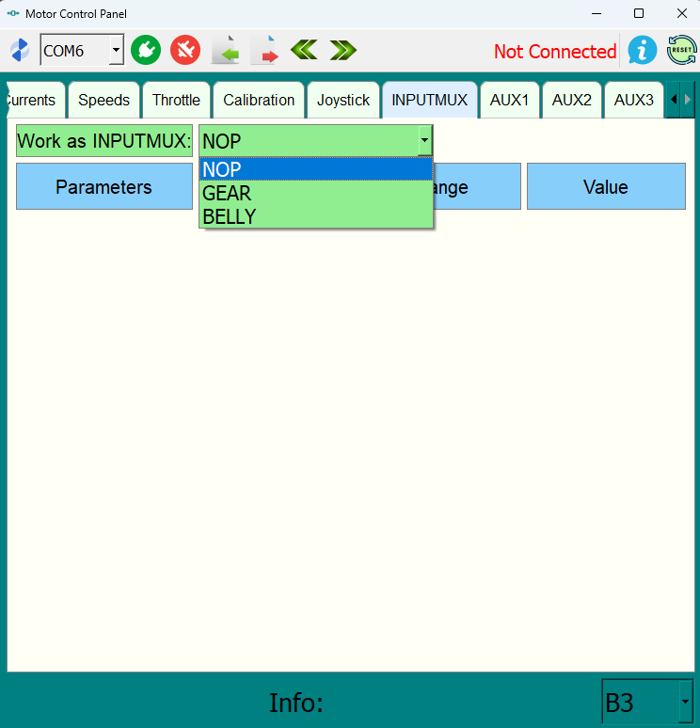Click the green arrow import file icon
Screen dimensions: 700x728
226,50
